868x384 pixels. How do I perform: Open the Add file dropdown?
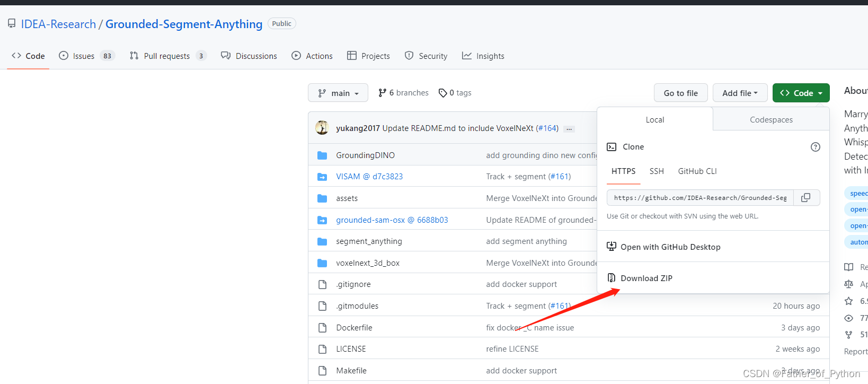tap(740, 93)
